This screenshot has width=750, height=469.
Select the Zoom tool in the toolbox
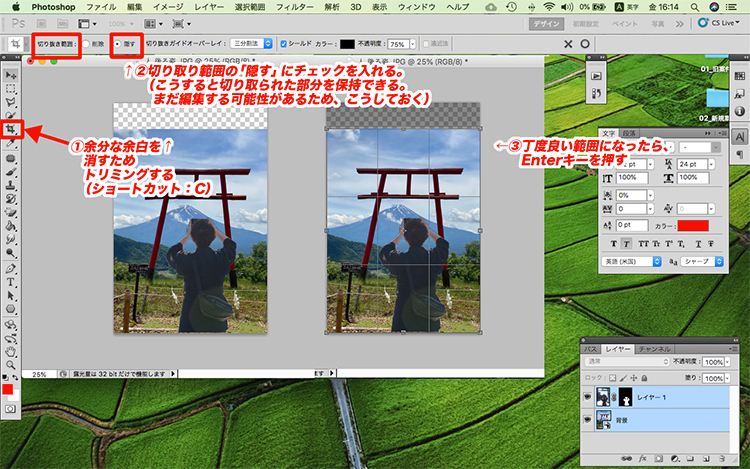tap(11, 365)
